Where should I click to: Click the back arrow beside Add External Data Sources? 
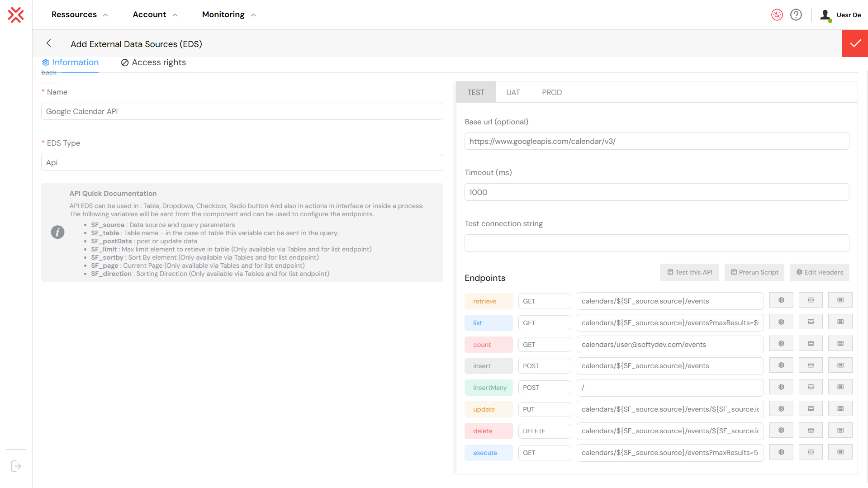[49, 43]
